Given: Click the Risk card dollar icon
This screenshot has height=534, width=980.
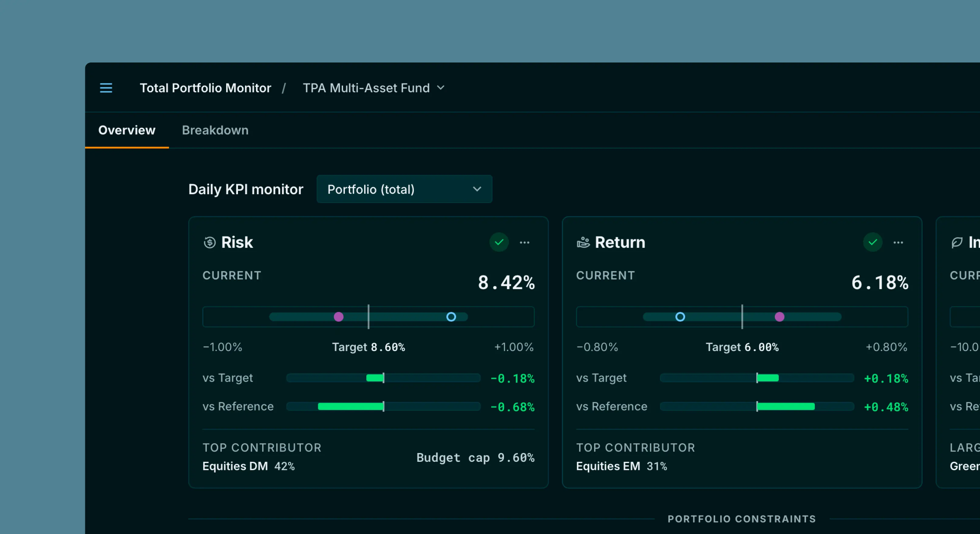Looking at the screenshot, I should tap(209, 242).
